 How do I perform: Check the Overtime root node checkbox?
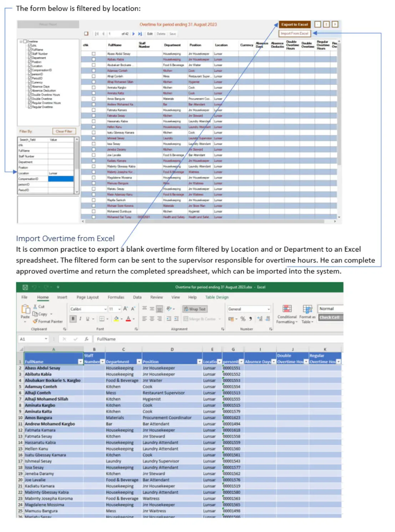click(x=25, y=41)
